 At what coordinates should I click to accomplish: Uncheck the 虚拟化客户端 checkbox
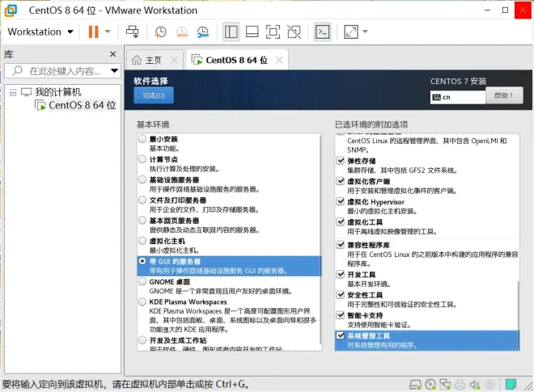340,181
